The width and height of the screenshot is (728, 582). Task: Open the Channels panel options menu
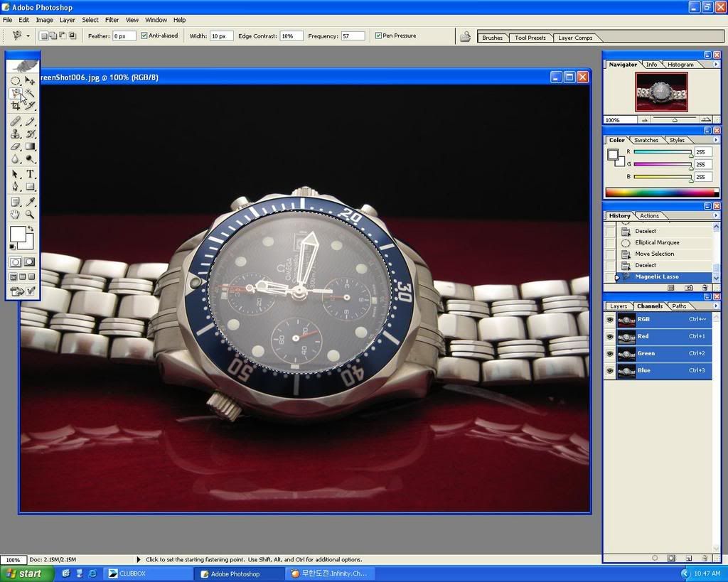coord(715,306)
